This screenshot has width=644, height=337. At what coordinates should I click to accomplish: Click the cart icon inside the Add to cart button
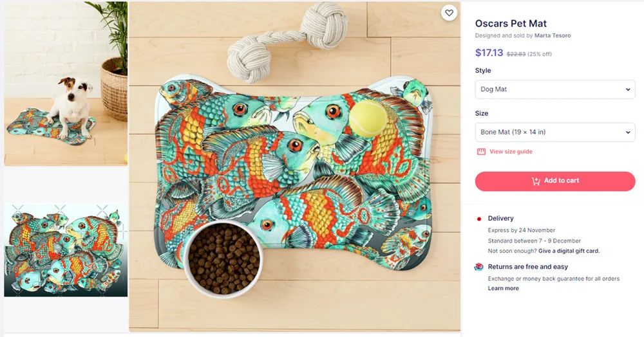point(536,181)
